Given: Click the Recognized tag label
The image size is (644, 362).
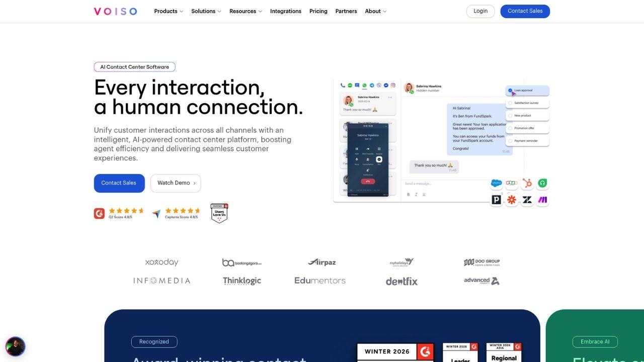Looking at the screenshot, I should 154,342.
